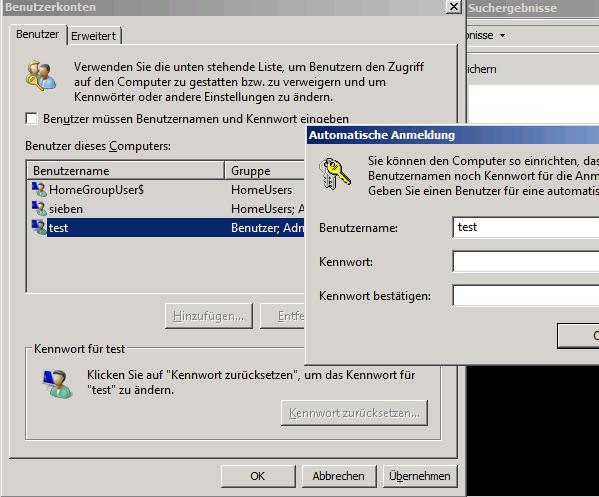The height and width of the screenshot is (497, 599).
Task: Sort by the Gruppe column header
Action: tap(266, 171)
